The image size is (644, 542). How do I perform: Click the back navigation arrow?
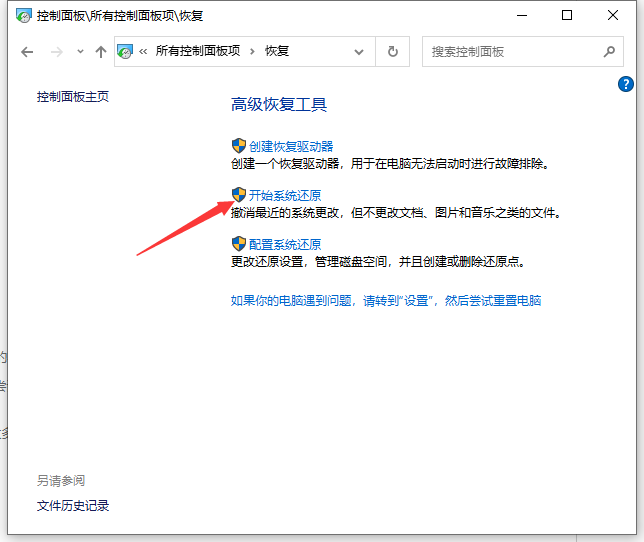[27, 52]
